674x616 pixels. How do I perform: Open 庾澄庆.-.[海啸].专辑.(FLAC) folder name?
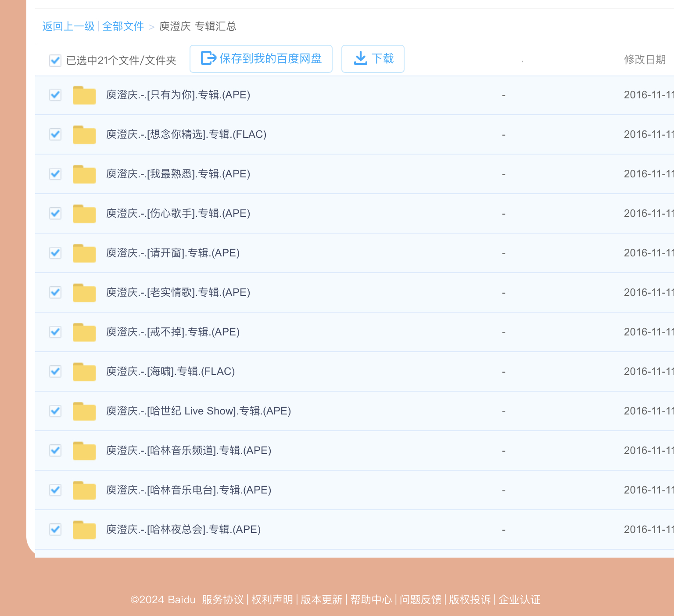(171, 371)
